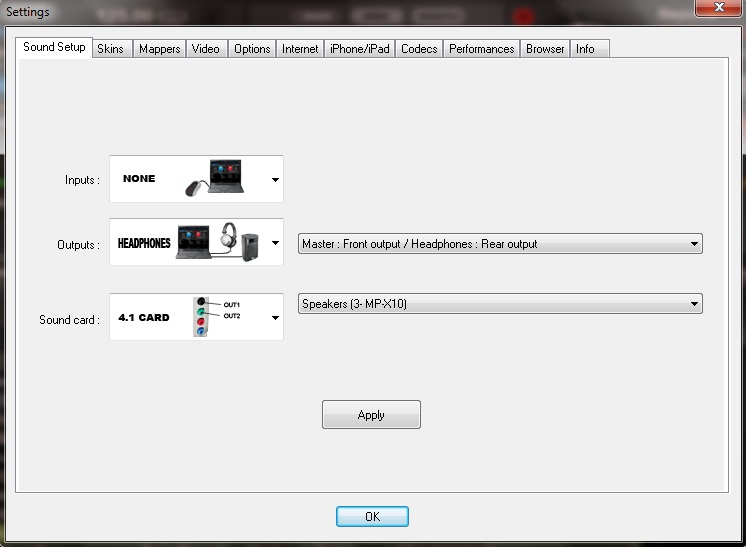The height and width of the screenshot is (549, 746).
Task: Open the Mappers tab
Action: point(159,49)
